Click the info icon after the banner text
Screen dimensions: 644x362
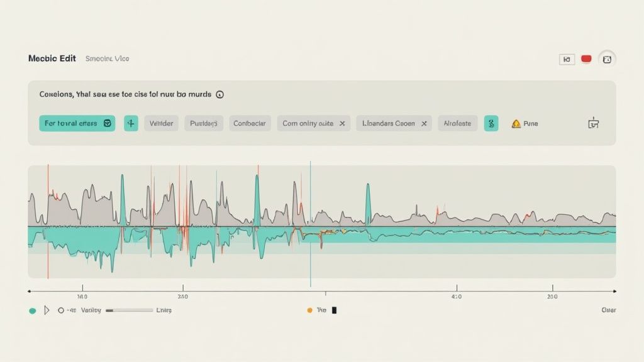219,94
